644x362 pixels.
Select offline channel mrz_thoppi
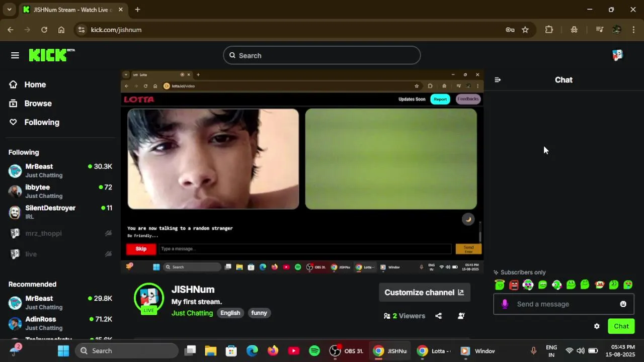[x=60, y=233]
